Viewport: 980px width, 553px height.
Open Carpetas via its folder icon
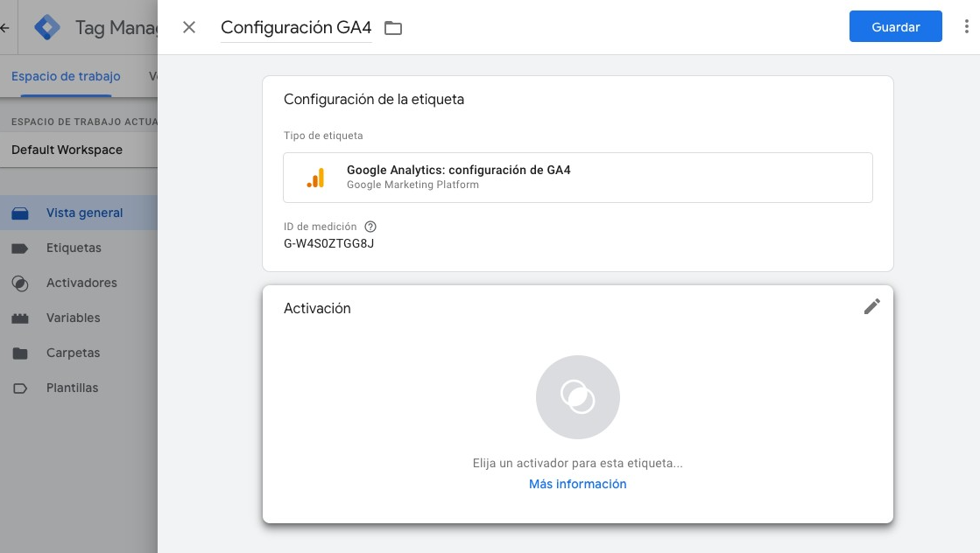click(21, 353)
